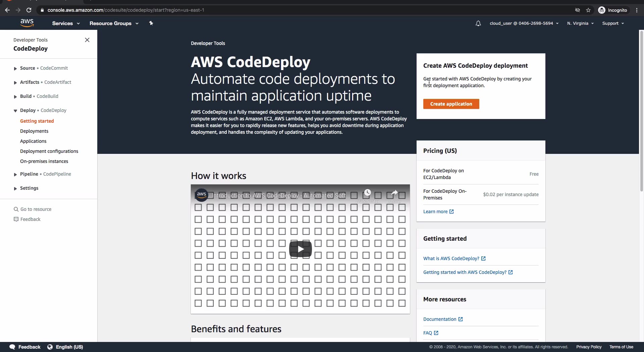The height and width of the screenshot is (352, 644).
Task: Click the video Share icon
Action: [394, 193]
